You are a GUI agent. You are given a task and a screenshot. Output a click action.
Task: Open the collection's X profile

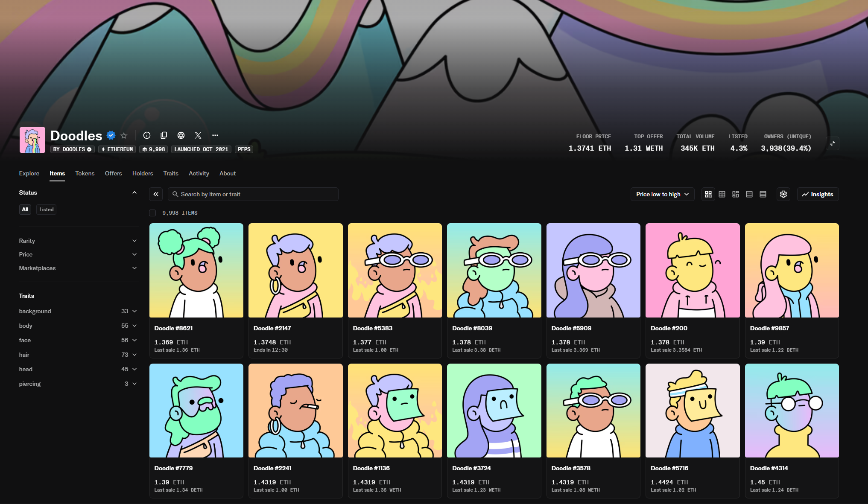click(198, 135)
